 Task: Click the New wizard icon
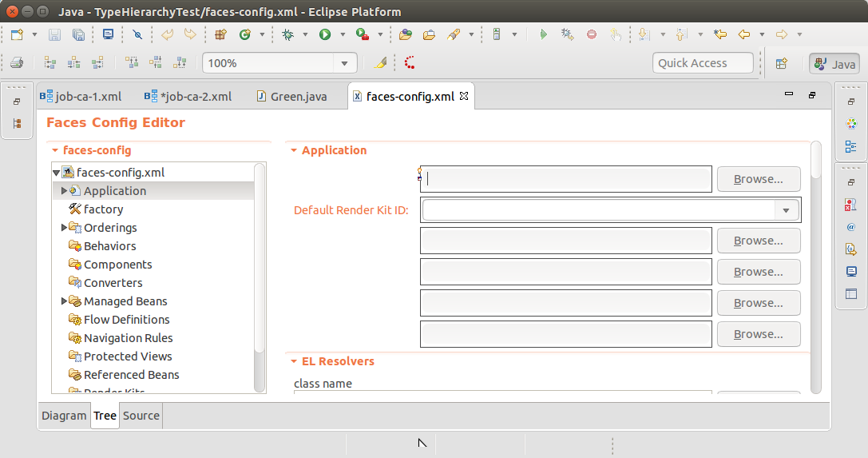17,34
